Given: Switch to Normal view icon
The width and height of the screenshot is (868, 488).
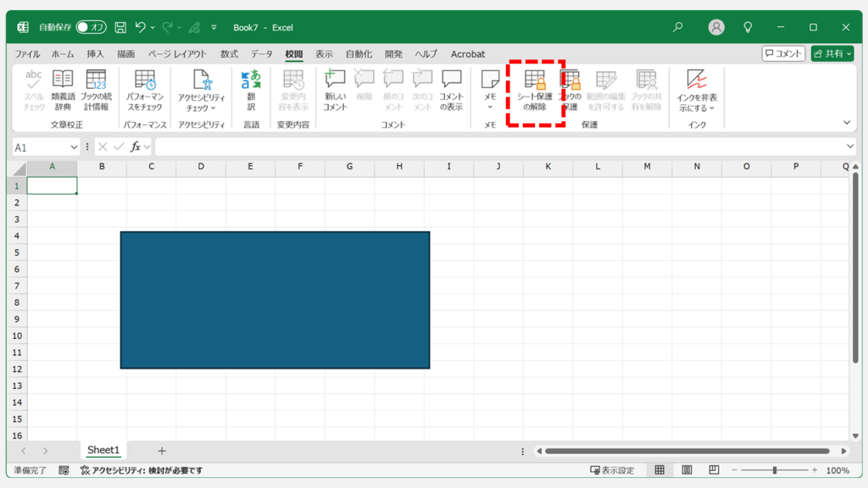Looking at the screenshot, I should (x=659, y=469).
